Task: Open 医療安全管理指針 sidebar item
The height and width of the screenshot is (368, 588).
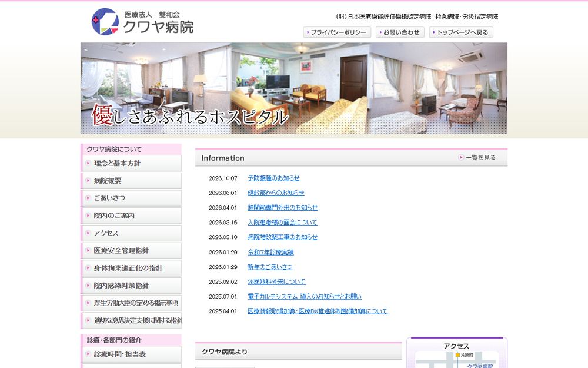Action: click(131, 250)
